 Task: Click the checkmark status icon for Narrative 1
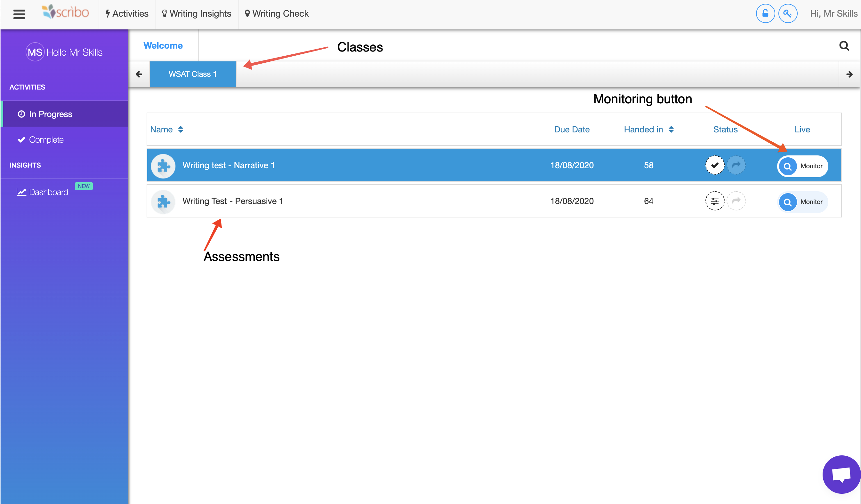[715, 165]
